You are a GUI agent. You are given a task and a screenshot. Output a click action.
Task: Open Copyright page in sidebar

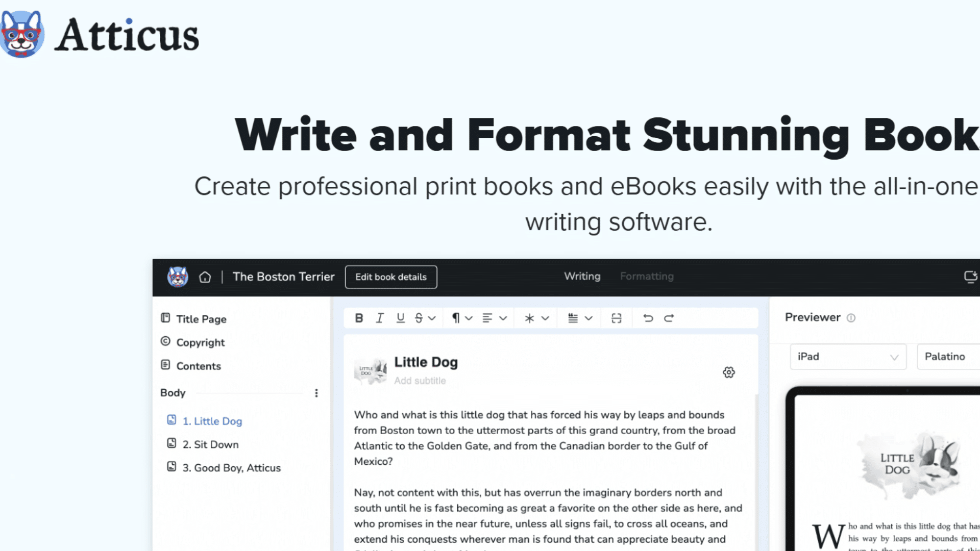(200, 343)
